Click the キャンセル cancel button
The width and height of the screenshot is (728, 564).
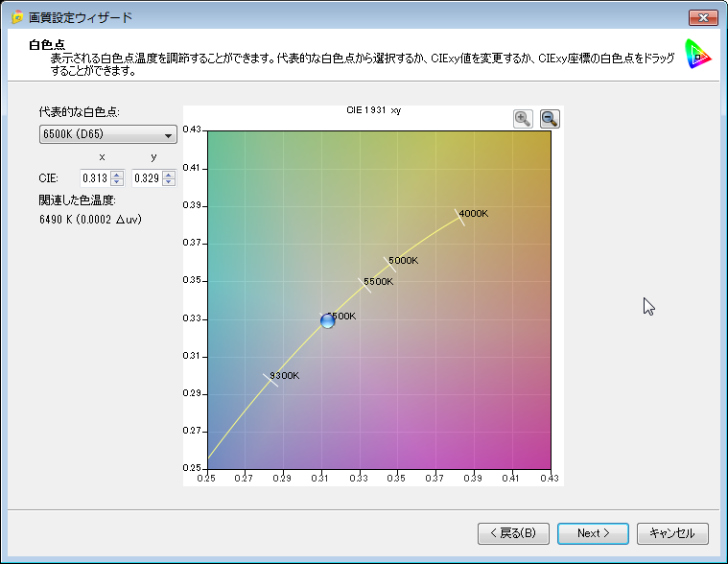[x=672, y=533]
